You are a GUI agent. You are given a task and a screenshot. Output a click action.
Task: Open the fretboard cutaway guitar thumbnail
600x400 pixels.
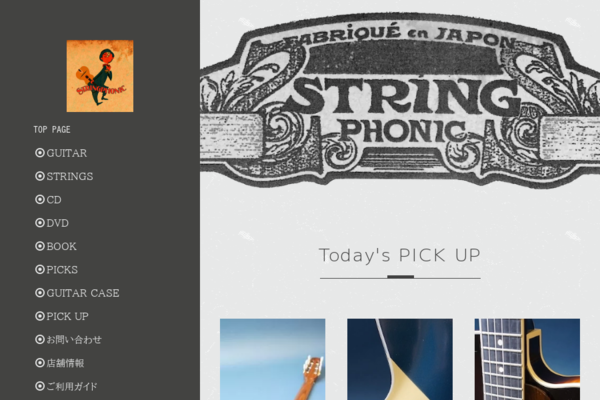[527, 359]
